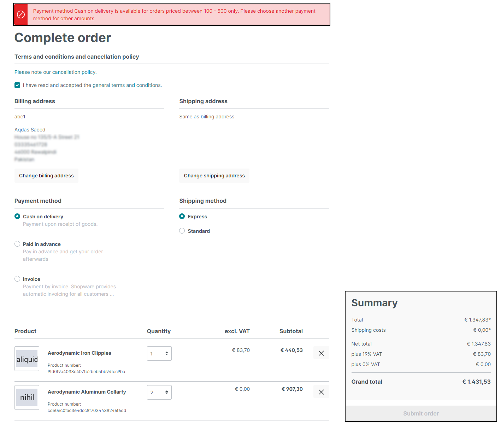Select Cash on delivery payment method

click(17, 216)
